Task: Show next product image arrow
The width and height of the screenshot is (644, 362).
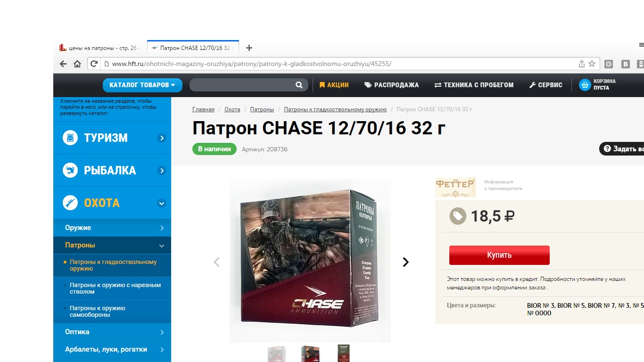Action: pyautogui.click(x=405, y=262)
